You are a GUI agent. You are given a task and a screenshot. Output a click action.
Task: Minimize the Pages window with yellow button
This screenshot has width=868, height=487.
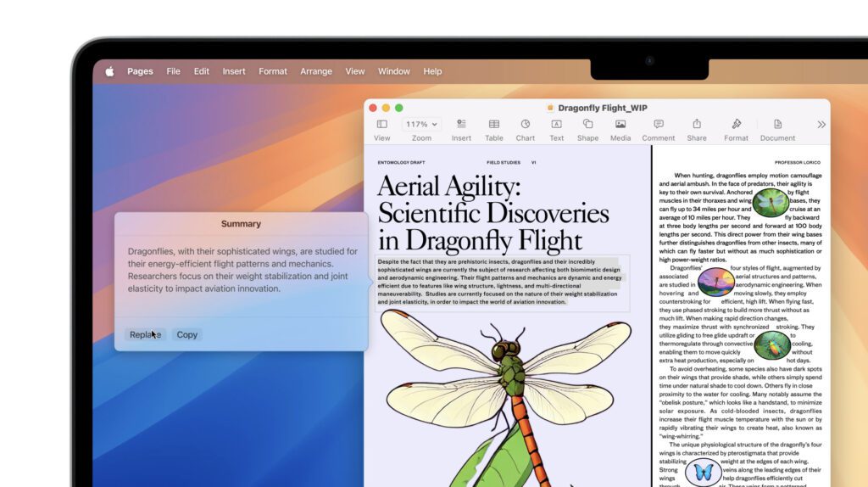pyautogui.click(x=386, y=108)
